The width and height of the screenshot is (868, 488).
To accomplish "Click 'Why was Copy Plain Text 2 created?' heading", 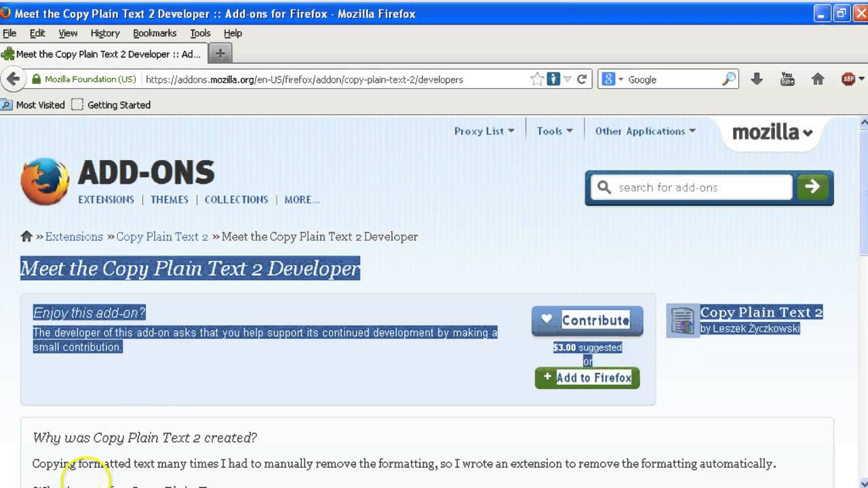I will (145, 437).
